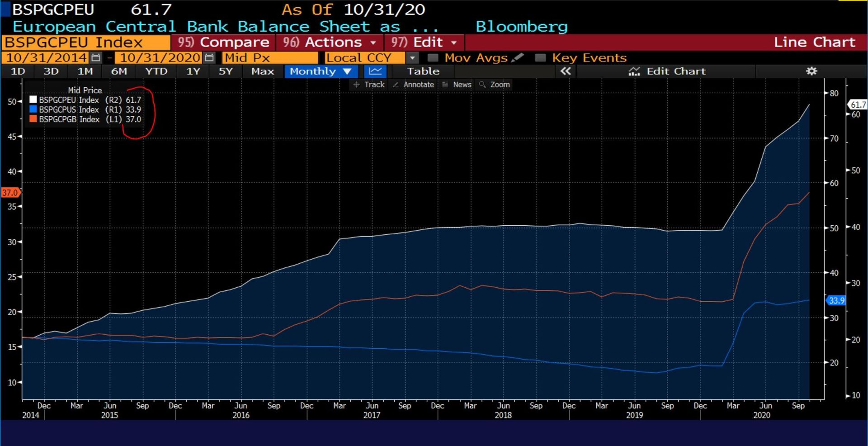
Task: Activate the Annotate tool
Action: tap(413, 85)
